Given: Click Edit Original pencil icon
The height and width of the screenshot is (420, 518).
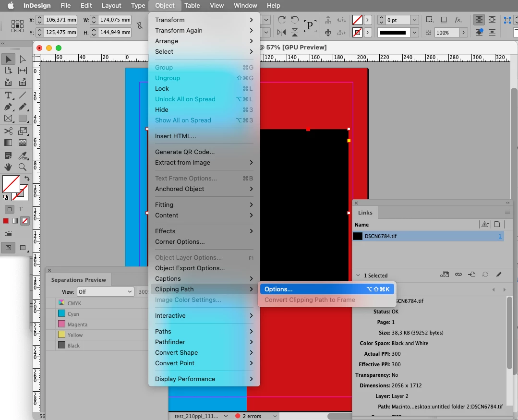Looking at the screenshot, I should click(499, 275).
